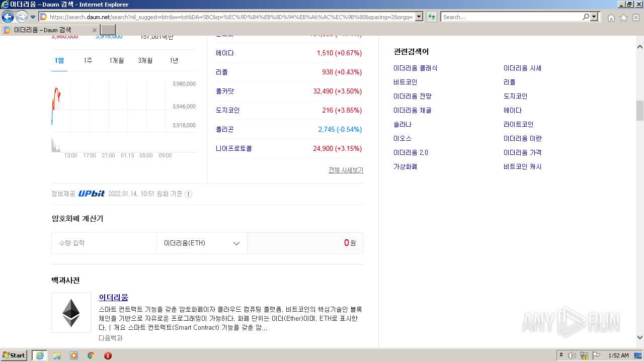Select the 1주 chart period tab

(x=88, y=60)
